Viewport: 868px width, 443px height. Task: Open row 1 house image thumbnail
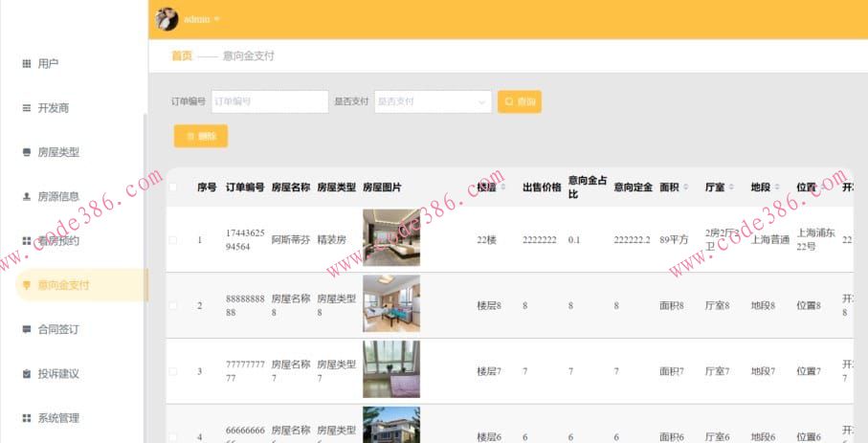[x=391, y=237]
